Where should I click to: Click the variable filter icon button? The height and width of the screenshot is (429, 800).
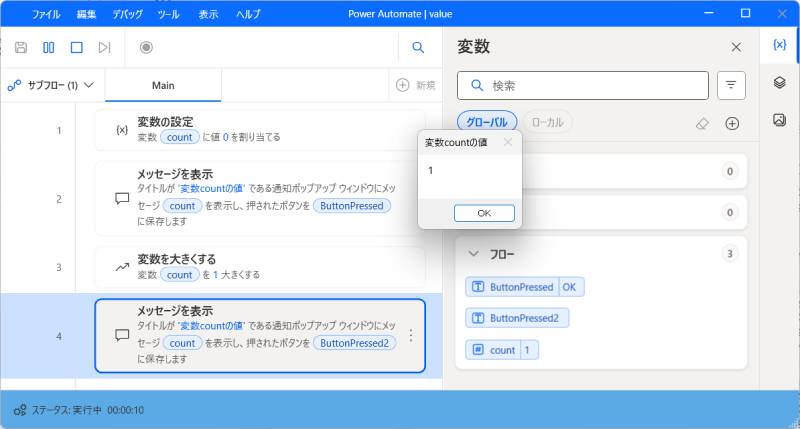[731, 85]
